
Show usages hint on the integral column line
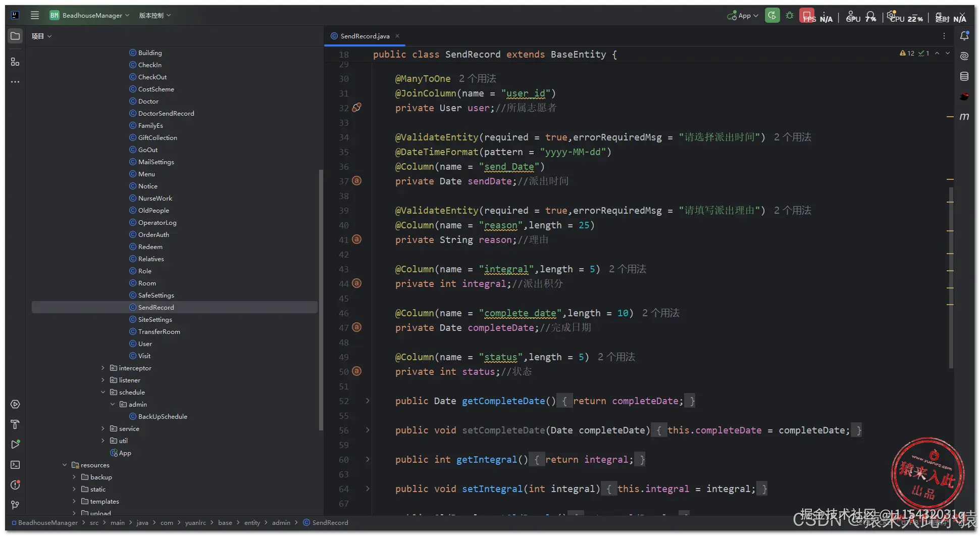(628, 269)
